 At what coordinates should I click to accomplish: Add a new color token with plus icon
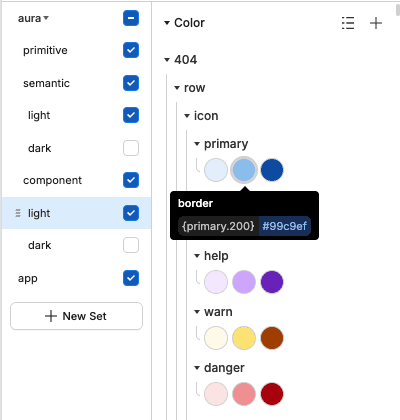376,23
